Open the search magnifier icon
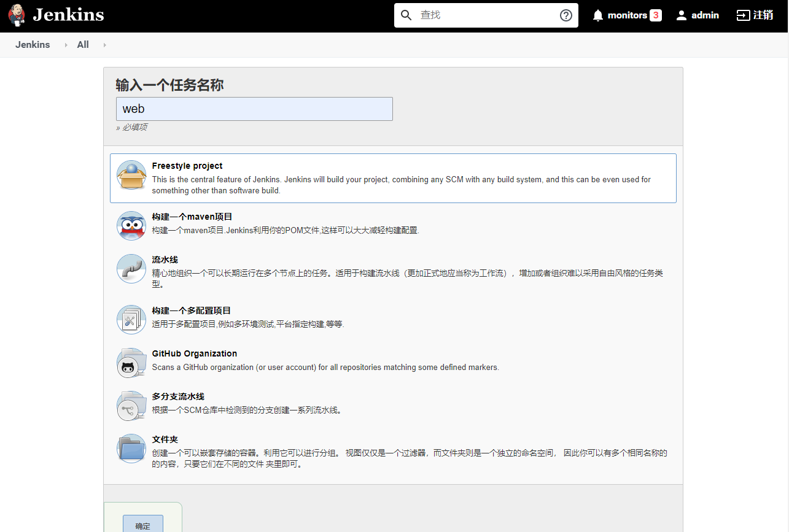The image size is (789, 532). pos(406,15)
